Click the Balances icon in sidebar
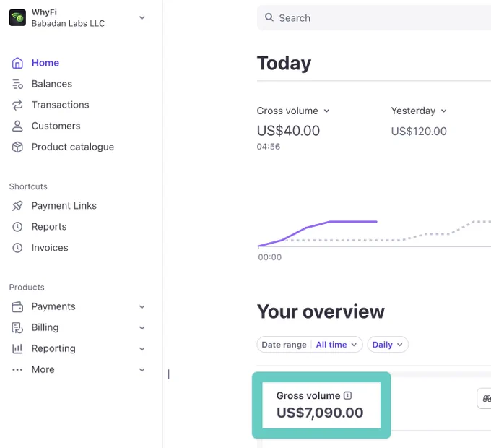Image resolution: width=491 pixels, height=448 pixels. coord(17,84)
